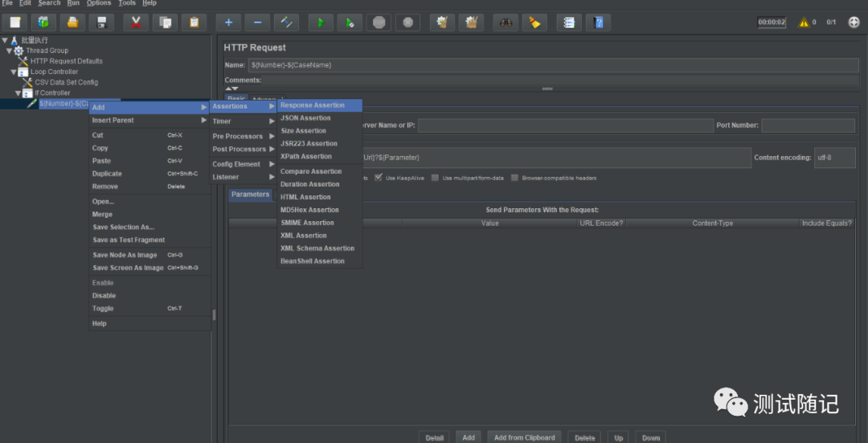The width and height of the screenshot is (868, 443).
Task: Click Start no pauses icon
Action: tap(350, 23)
